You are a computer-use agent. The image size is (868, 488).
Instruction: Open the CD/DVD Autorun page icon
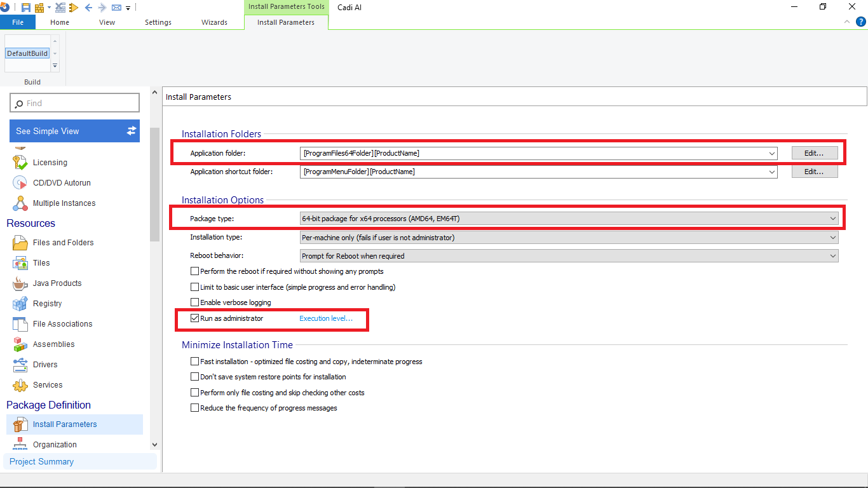coord(20,183)
